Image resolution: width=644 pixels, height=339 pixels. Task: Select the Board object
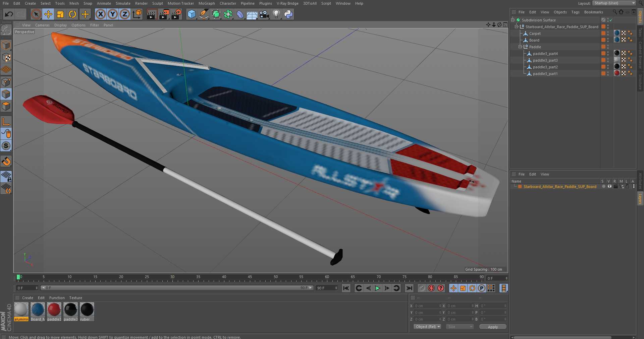click(x=534, y=40)
